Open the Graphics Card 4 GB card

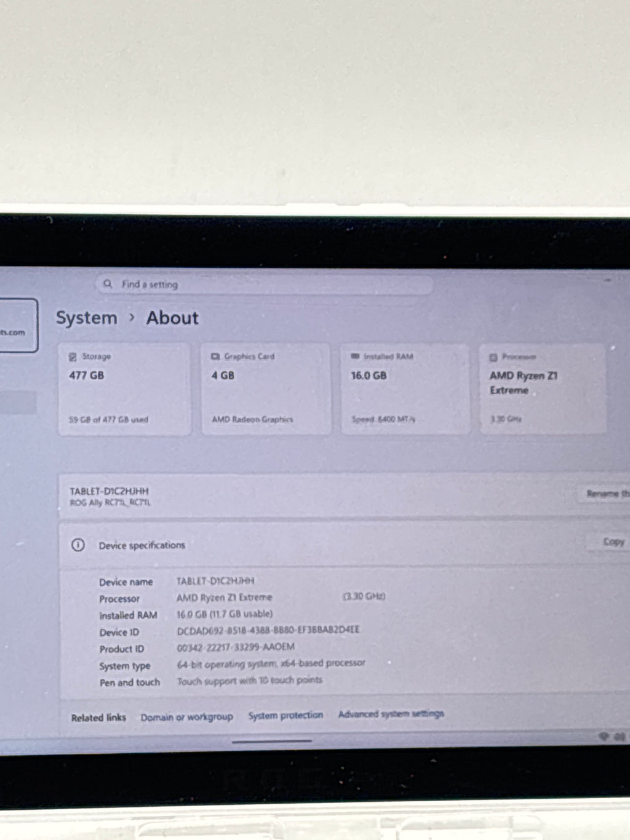pyautogui.click(x=265, y=390)
